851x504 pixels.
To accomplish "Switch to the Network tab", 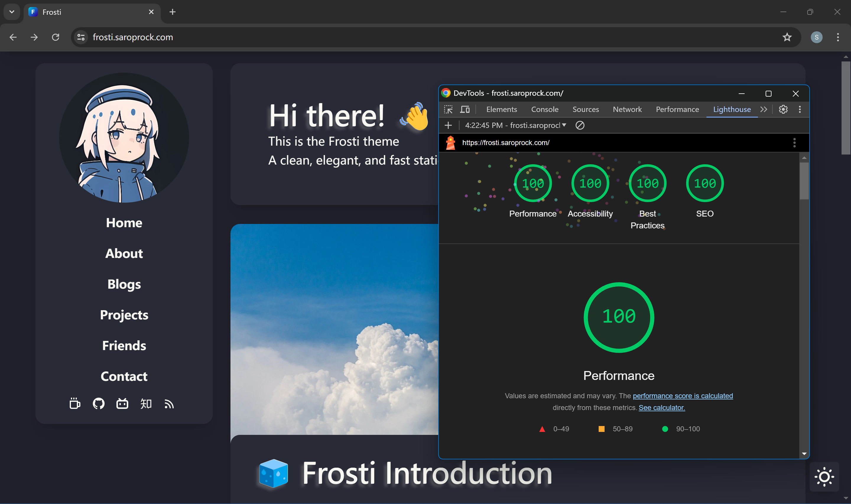I will click(x=627, y=109).
